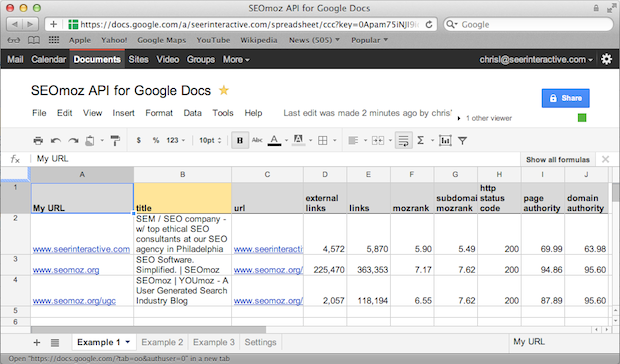Star the SEOmoz API document
This screenshot has height=364, width=620.
click(x=224, y=91)
